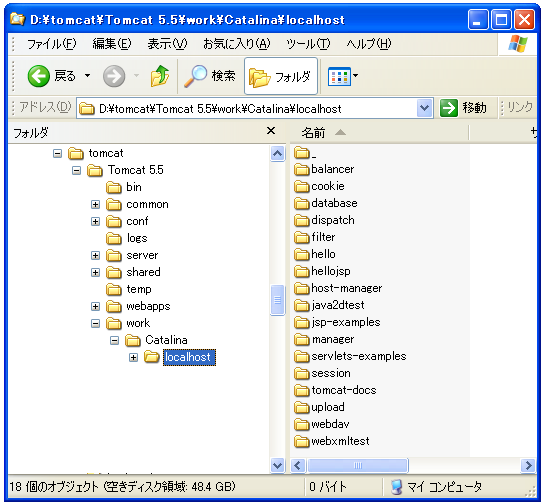The width and height of the screenshot is (544, 504).
Task: Select the java2dtest folder icon
Action: (x=301, y=305)
